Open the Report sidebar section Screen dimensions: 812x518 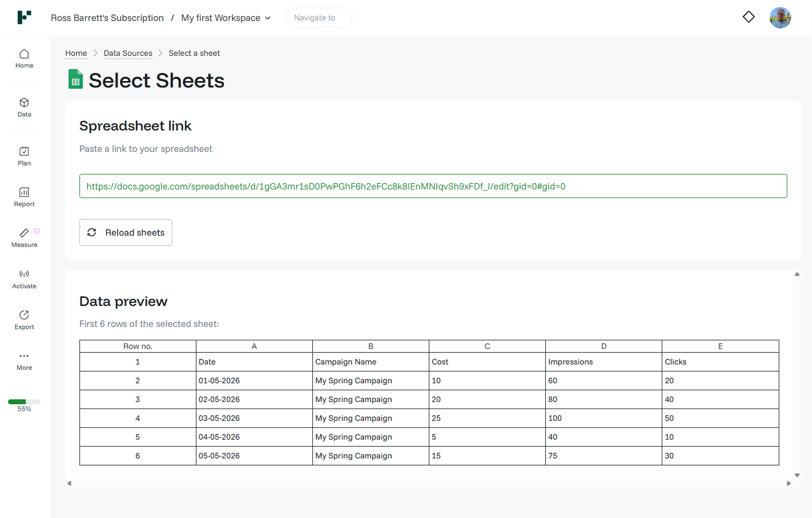(x=24, y=197)
